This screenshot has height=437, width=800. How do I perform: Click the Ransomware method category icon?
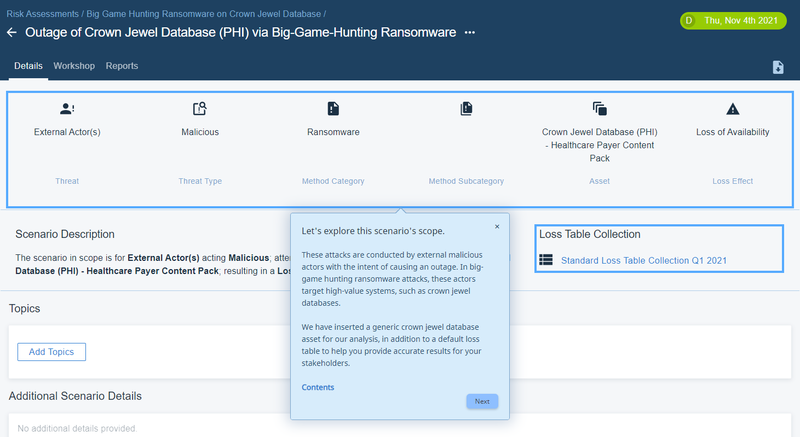(333, 109)
